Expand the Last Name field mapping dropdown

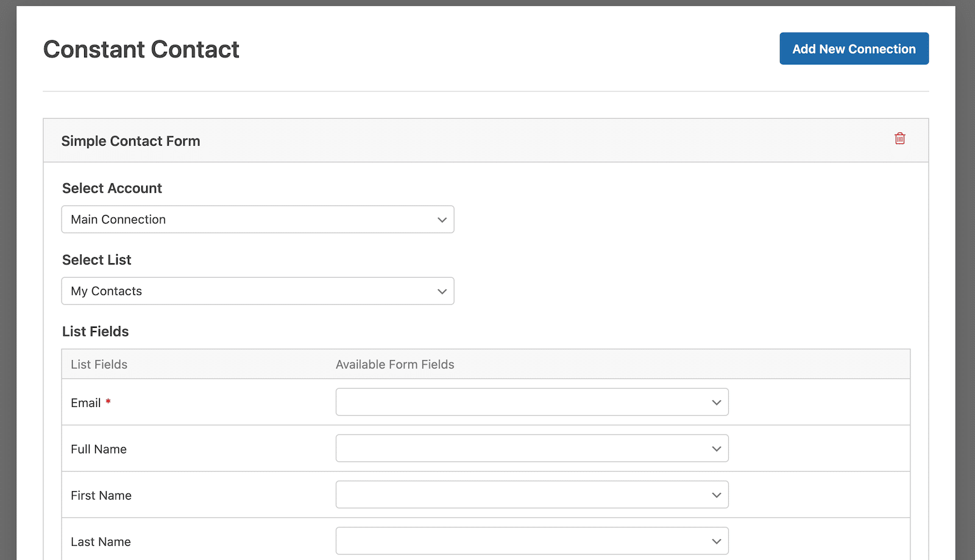[531, 541]
